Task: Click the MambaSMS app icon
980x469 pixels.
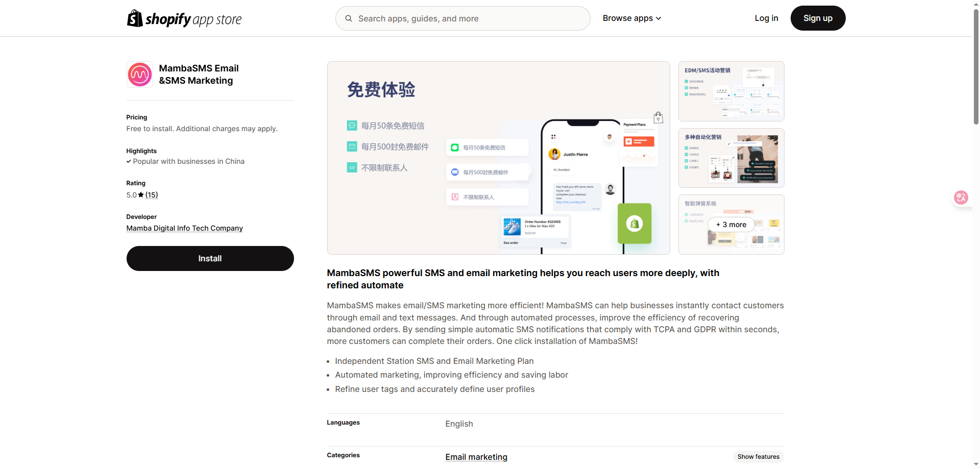Action: click(x=140, y=75)
